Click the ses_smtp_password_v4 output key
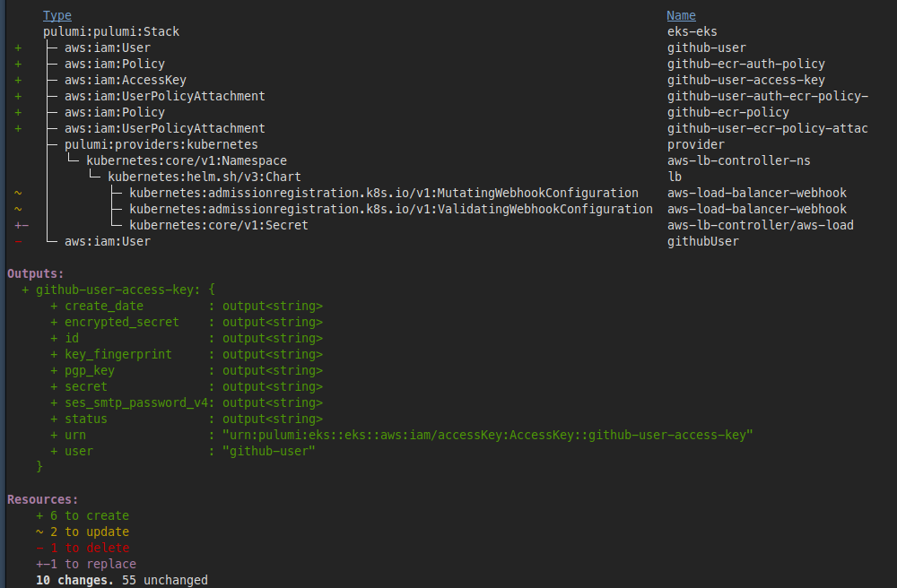The image size is (897, 588). coord(135,402)
